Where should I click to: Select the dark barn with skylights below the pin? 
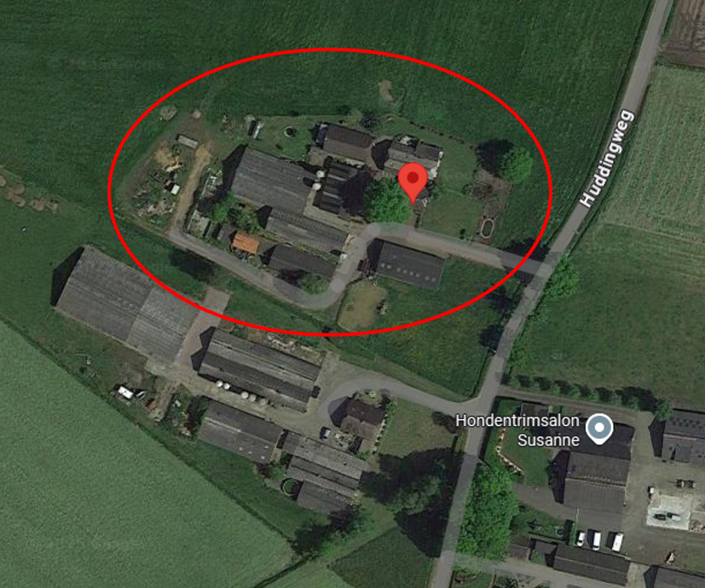(x=408, y=265)
